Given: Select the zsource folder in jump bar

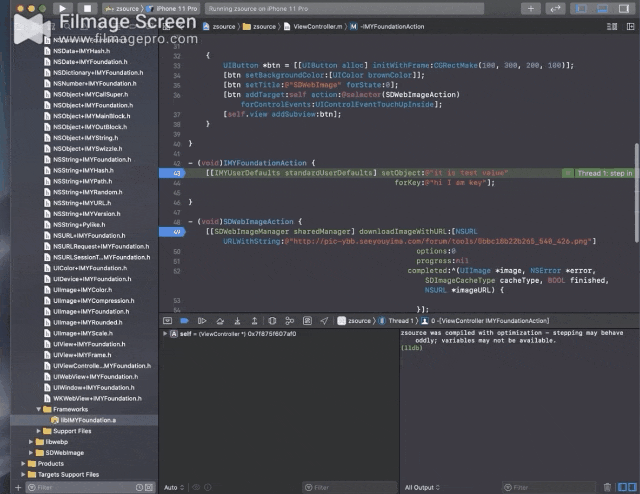Looking at the screenshot, I should (x=260, y=27).
